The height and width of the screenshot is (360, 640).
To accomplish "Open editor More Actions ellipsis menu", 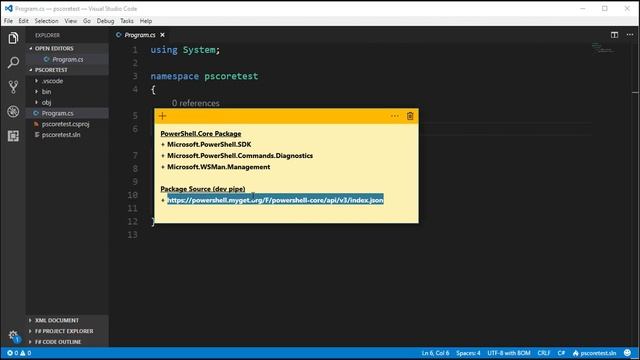I will [630, 35].
